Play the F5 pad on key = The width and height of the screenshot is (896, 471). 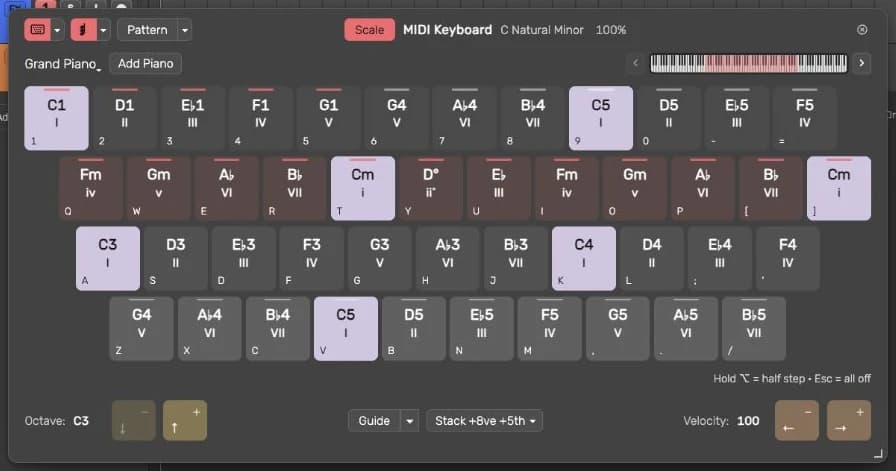pos(805,118)
